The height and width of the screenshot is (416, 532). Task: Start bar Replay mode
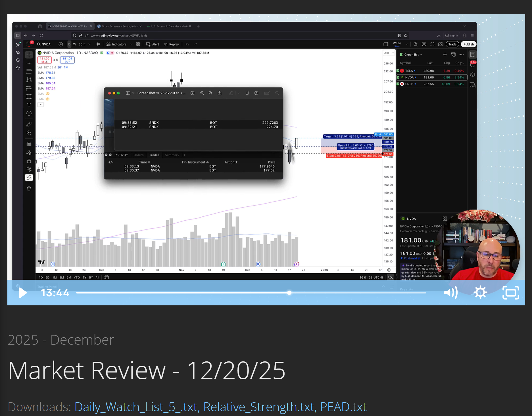(x=171, y=44)
